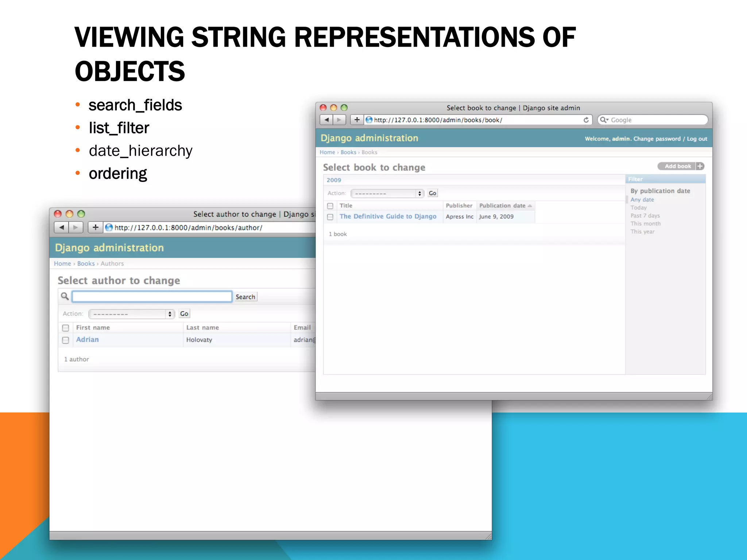Sort authors by First name column header
This screenshot has height=560, width=747.
(93, 327)
